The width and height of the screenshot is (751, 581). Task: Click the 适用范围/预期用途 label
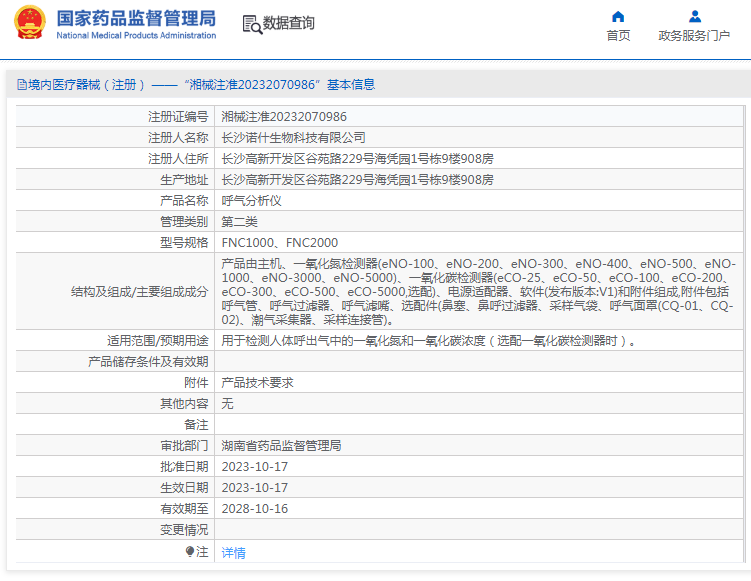158,341
